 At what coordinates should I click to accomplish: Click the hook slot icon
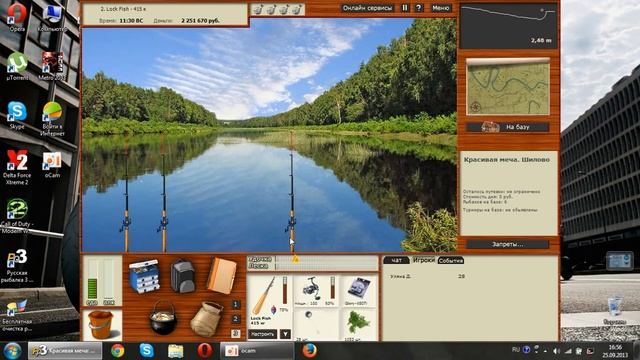coord(309,315)
